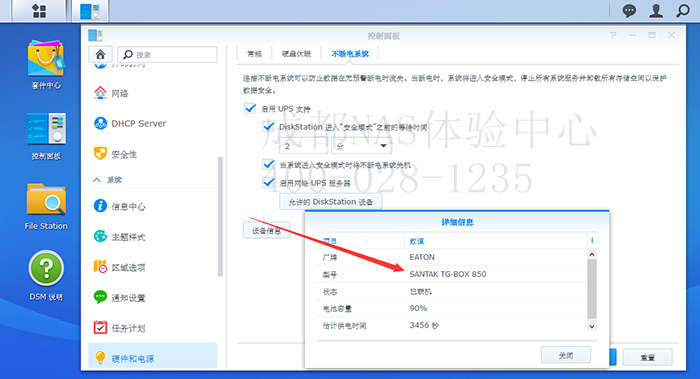Click the 设备信息 button
This screenshot has height=379, width=700.
point(267,230)
